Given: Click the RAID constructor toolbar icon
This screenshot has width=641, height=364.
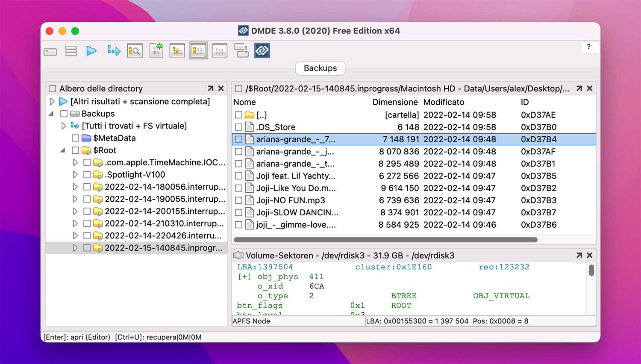Looking at the screenshot, I should click(241, 50).
